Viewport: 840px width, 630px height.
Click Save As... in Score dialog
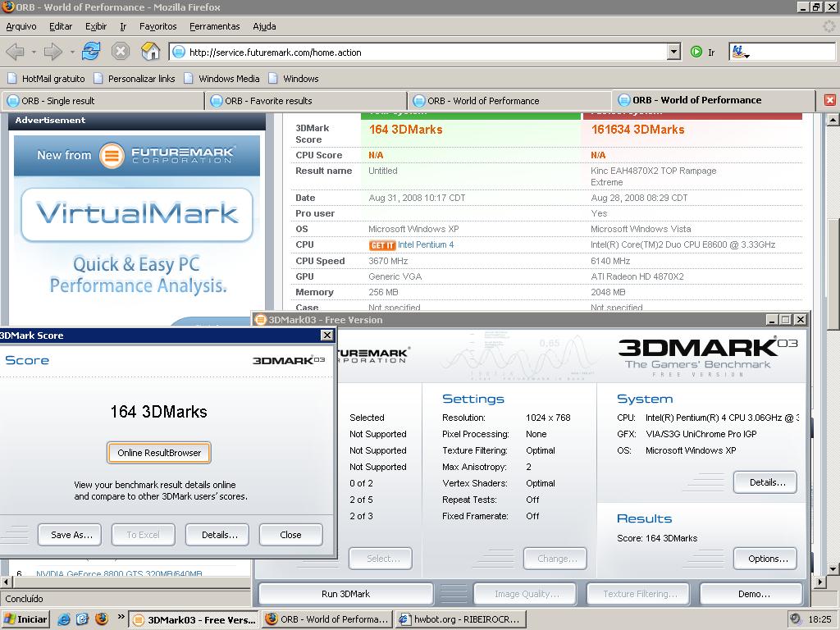click(x=71, y=535)
